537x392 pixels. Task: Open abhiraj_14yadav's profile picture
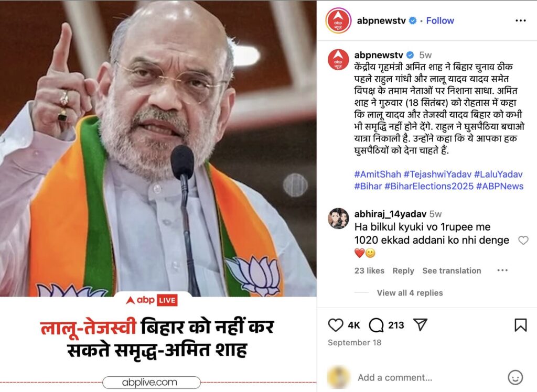338,218
